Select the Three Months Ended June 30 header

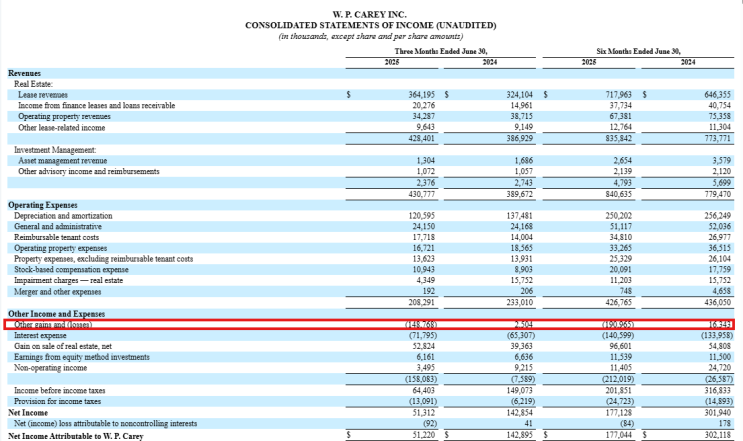click(441, 51)
